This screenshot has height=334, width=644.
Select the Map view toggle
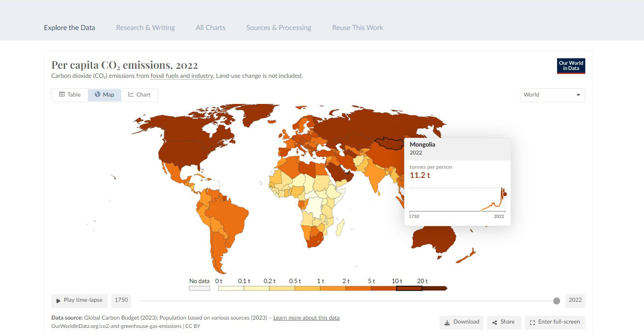[104, 95]
